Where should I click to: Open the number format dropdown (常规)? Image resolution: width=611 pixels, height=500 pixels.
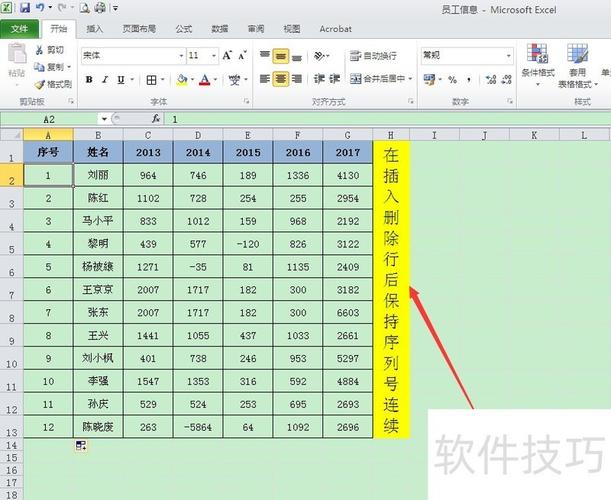click(x=509, y=55)
